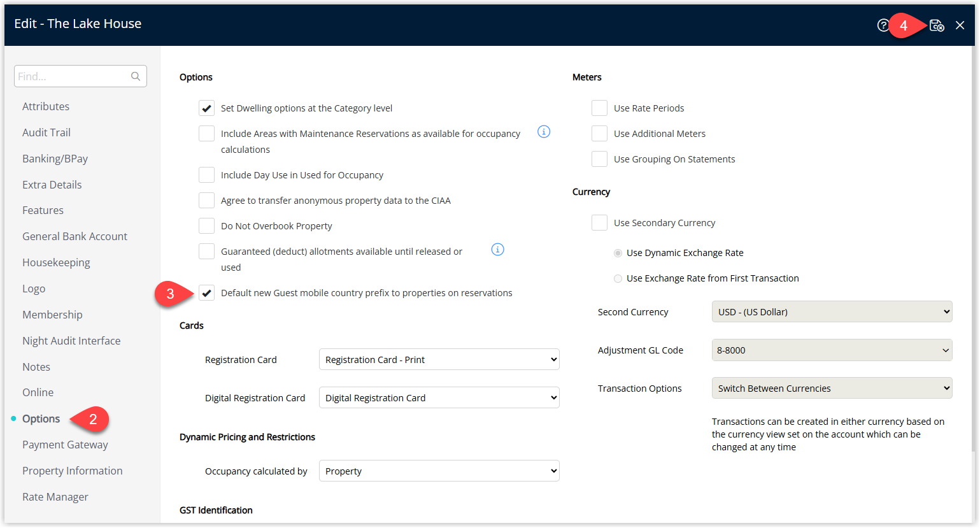The width and height of the screenshot is (980, 528).
Task: Open Occupancy calculated by dropdown
Action: pyautogui.click(x=439, y=471)
